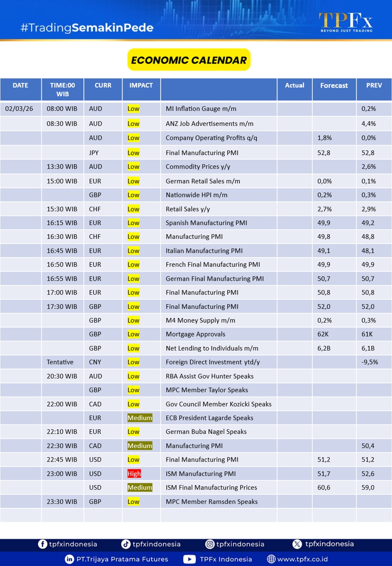Select the German Retail Sales m/m event
This screenshot has height=566, width=392.
(x=203, y=181)
